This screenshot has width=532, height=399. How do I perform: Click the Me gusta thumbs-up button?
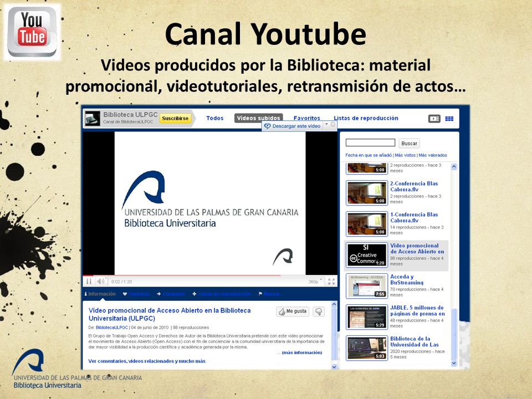293,311
